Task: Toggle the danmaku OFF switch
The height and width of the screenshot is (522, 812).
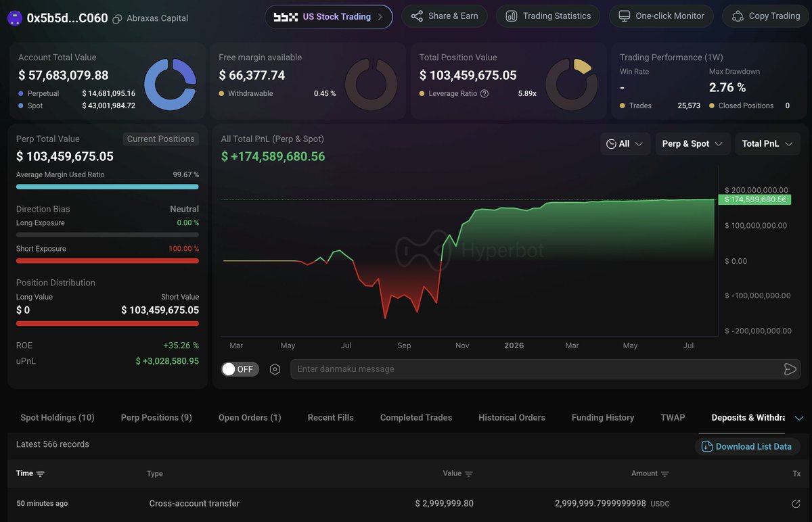Action: [x=240, y=369]
